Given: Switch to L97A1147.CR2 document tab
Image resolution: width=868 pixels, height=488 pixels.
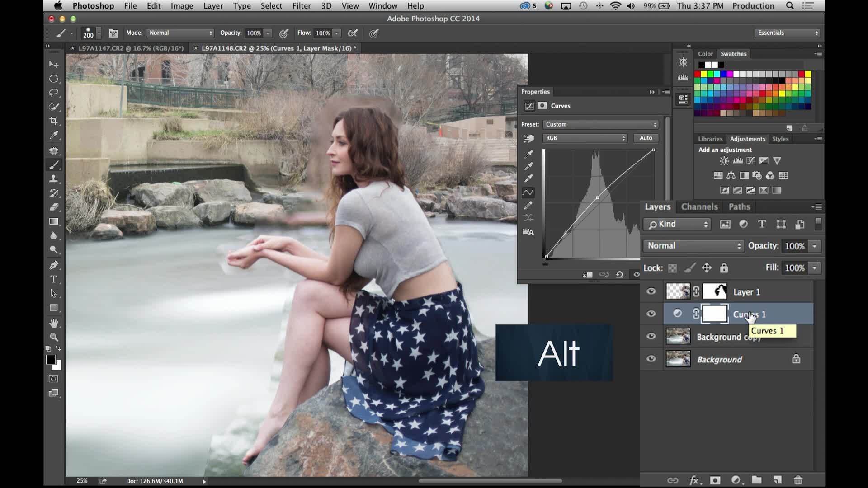Looking at the screenshot, I should click(131, 48).
